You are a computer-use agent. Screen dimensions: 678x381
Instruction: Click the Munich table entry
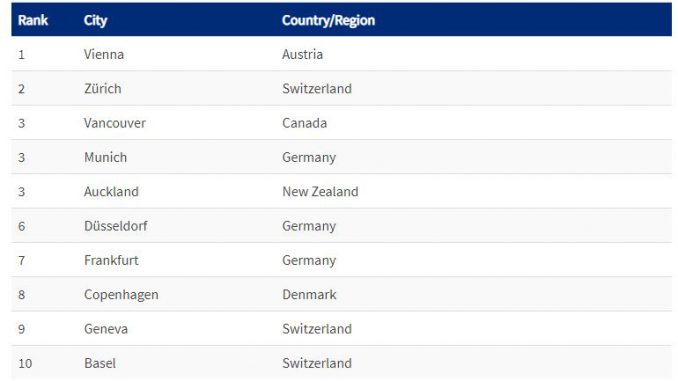pyautogui.click(x=106, y=157)
